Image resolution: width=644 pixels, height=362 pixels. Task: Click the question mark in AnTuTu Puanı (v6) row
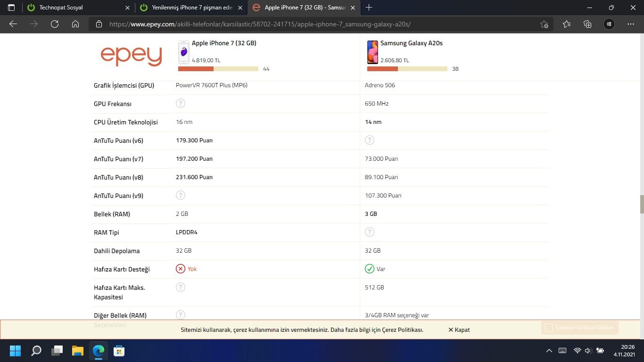(370, 140)
